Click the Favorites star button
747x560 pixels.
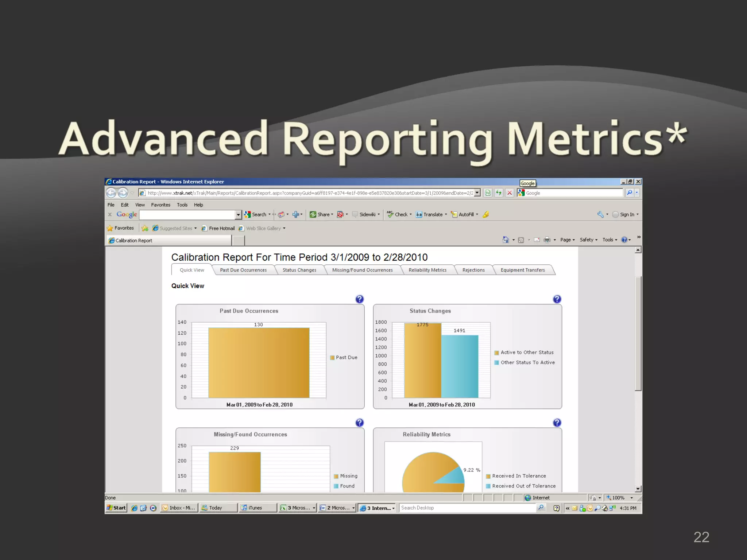point(120,228)
